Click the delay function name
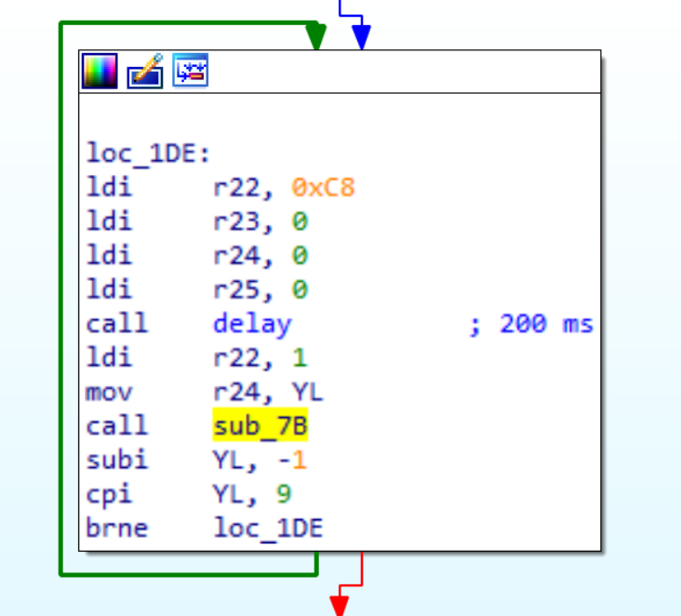Viewport: 681px width, 616px height. click(x=252, y=324)
